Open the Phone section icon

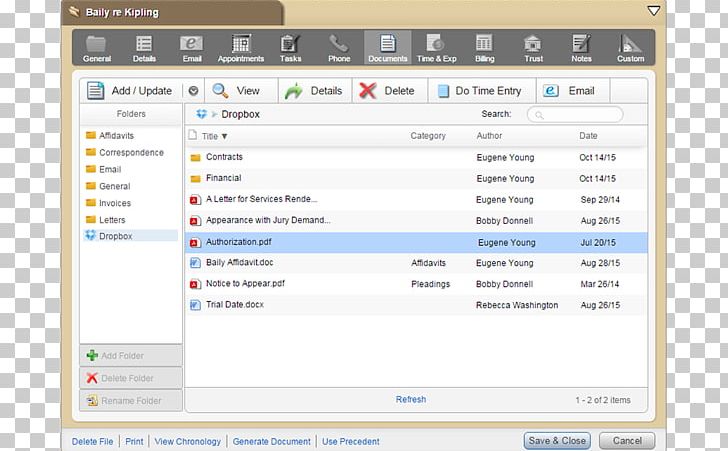pyautogui.click(x=339, y=43)
